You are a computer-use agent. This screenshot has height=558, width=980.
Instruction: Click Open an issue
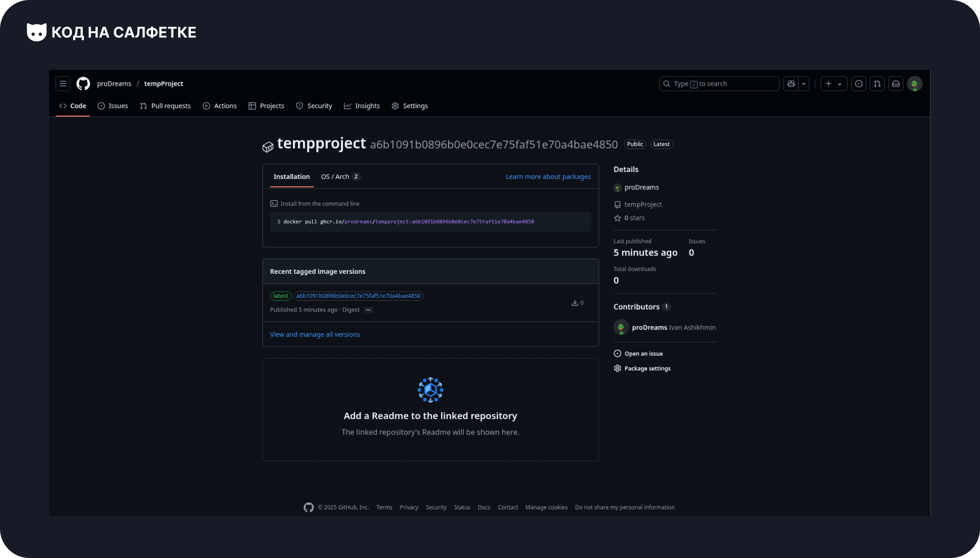[x=639, y=354]
